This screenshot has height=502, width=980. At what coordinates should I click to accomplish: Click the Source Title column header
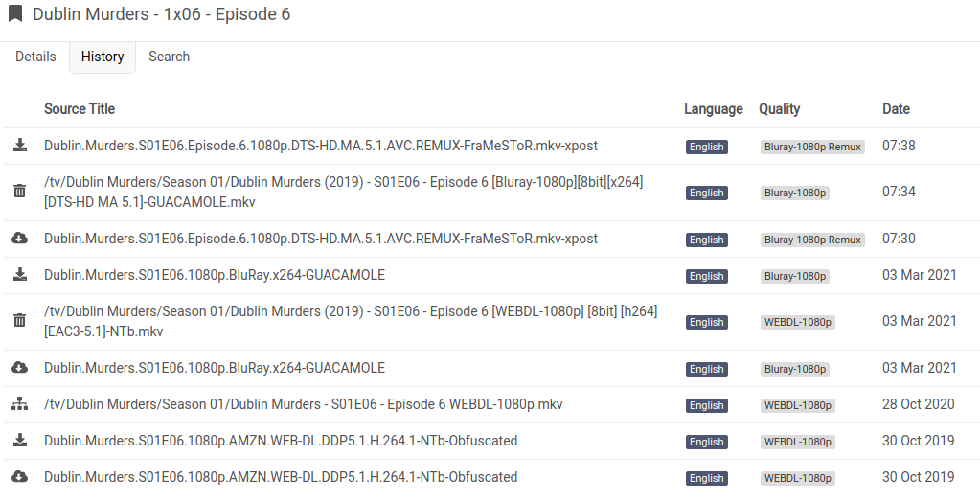click(80, 109)
